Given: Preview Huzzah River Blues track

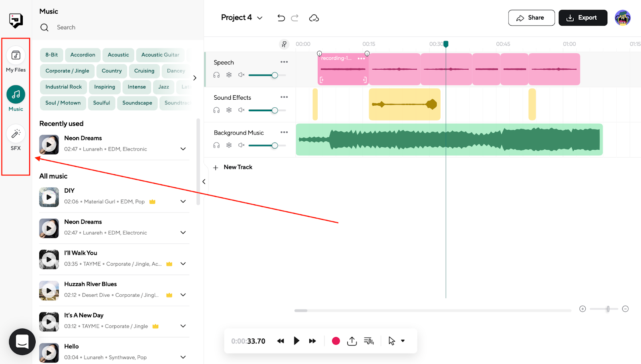Looking at the screenshot, I should click(x=49, y=291).
